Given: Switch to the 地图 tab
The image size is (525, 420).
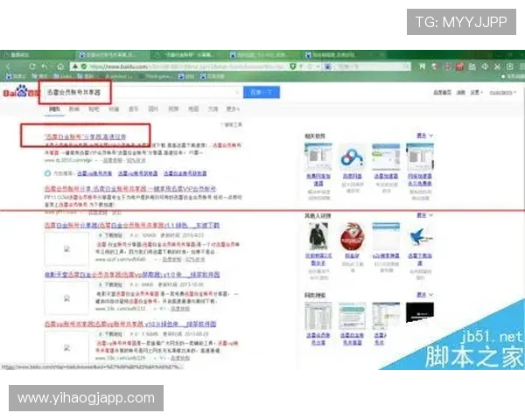Looking at the screenshot, I should point(193,108).
